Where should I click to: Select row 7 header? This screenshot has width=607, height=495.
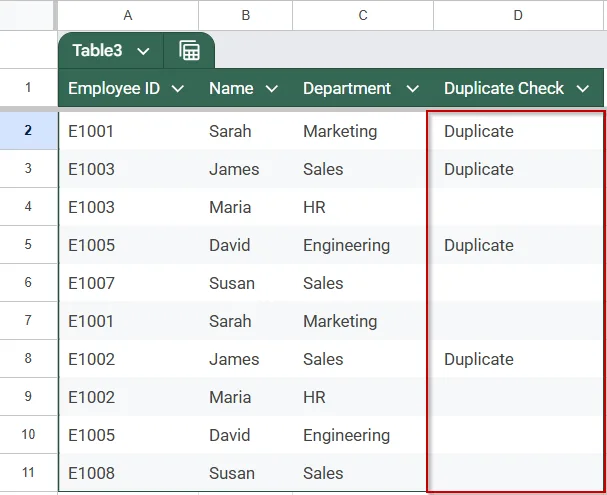pos(28,320)
